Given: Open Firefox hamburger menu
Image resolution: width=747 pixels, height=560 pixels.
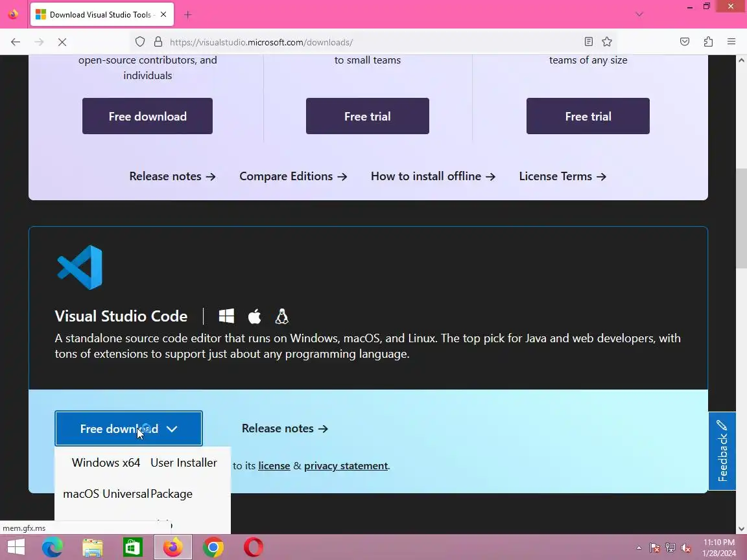Looking at the screenshot, I should [x=731, y=42].
